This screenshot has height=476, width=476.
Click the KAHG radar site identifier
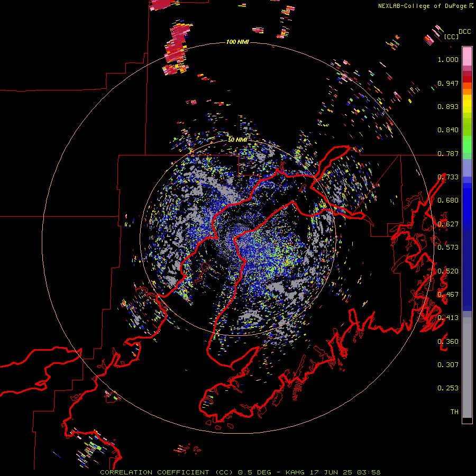coord(295,472)
